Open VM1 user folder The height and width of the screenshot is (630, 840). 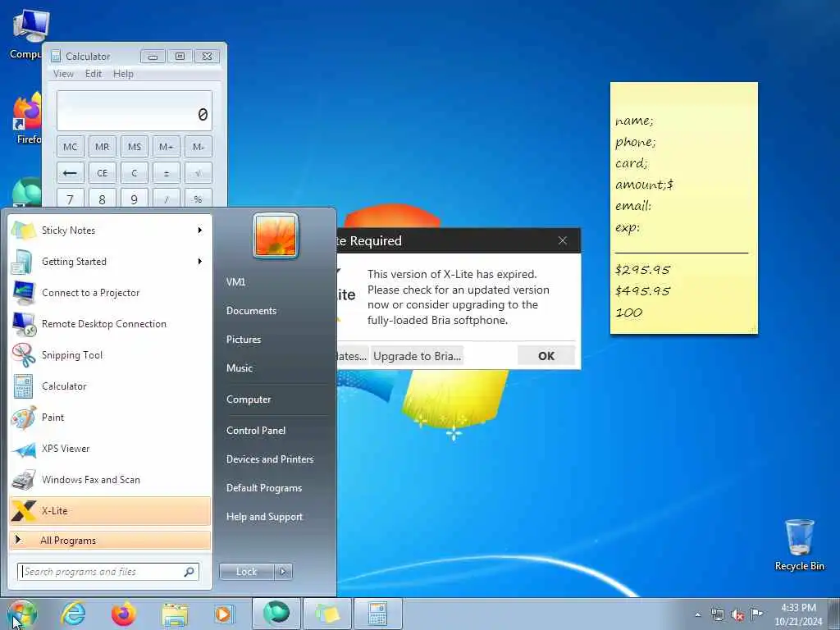(235, 282)
